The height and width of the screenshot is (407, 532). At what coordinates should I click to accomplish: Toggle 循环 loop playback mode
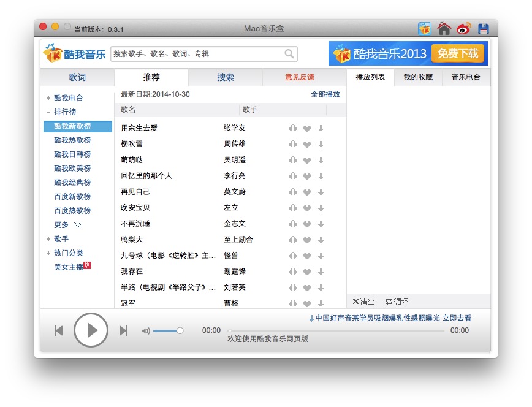pos(397,301)
